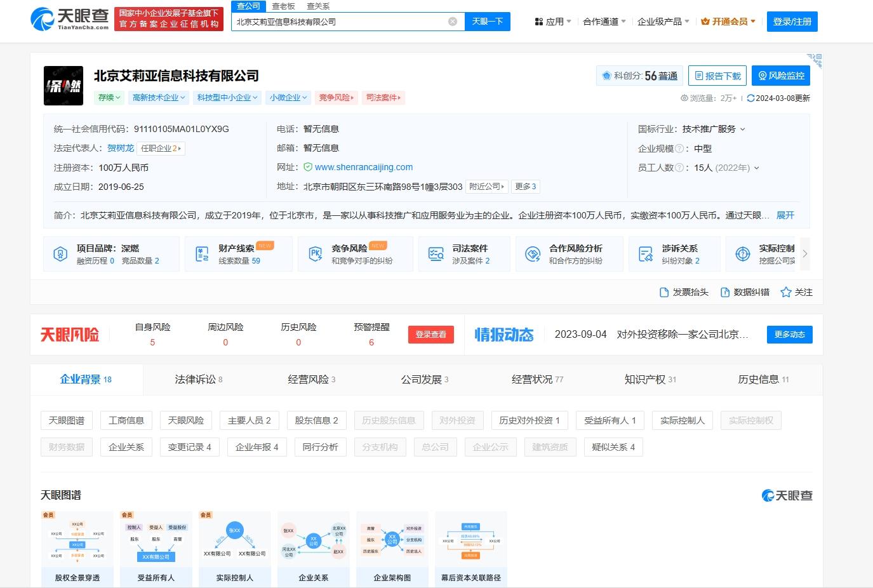Switch to the 公司发展 tab
Screen dimensions: 873x588
point(425,379)
